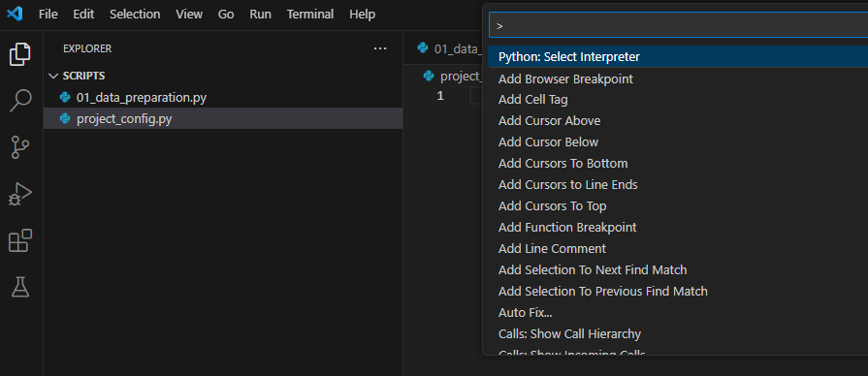Click the command palette input field

point(678,25)
